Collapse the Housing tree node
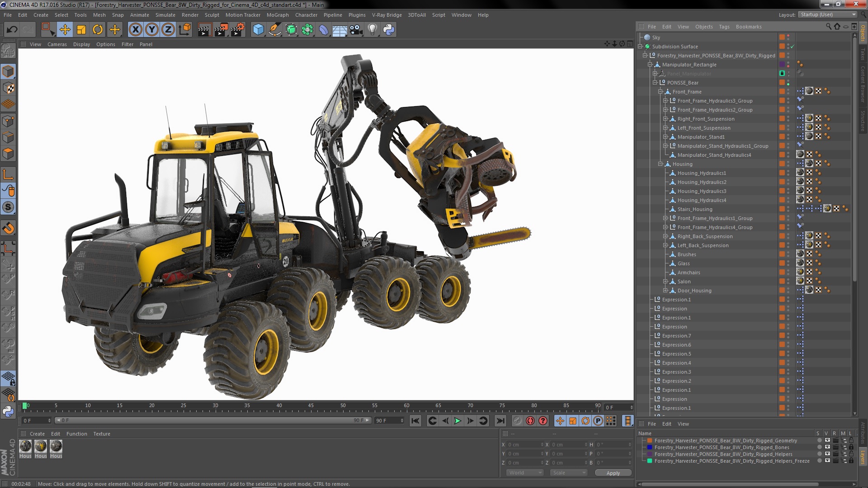Image resolution: width=868 pixels, height=488 pixels. (660, 164)
